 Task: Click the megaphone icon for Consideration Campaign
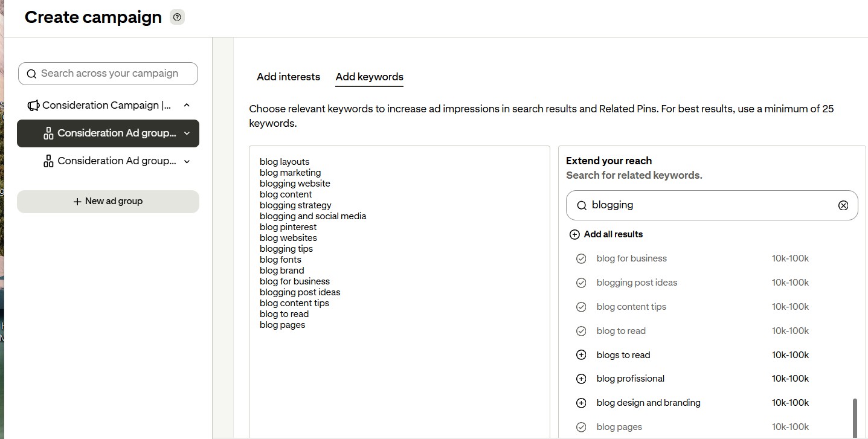(33, 106)
